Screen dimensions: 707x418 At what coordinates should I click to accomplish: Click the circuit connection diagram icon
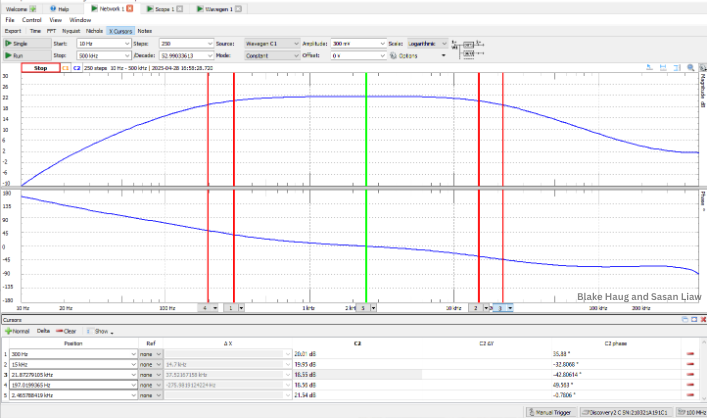(x=468, y=49)
